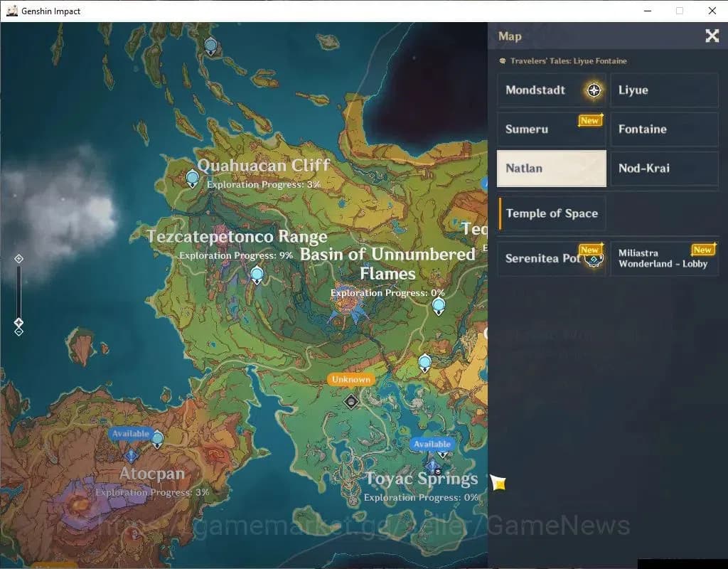Switch map to Liyue

tap(664, 90)
